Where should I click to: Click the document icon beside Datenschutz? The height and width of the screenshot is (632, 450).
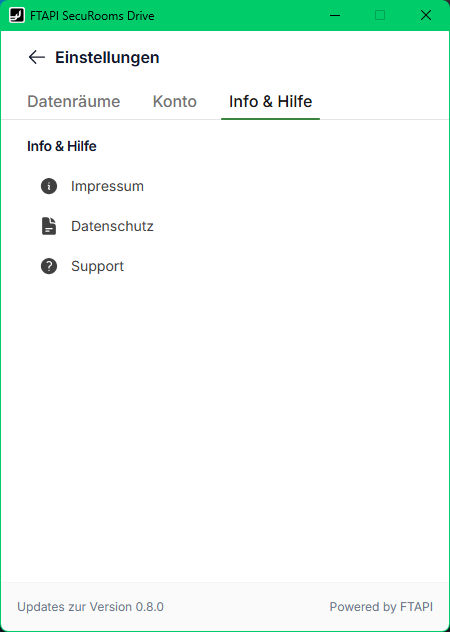(49, 226)
